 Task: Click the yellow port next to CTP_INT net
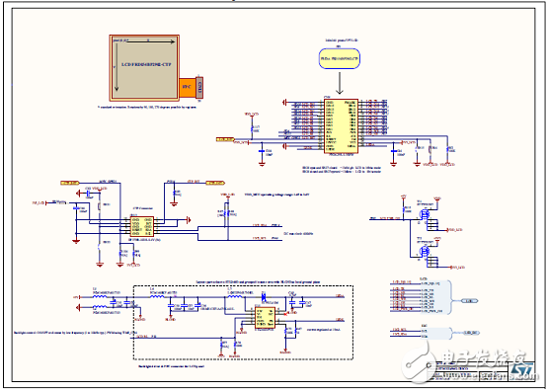(215, 183)
